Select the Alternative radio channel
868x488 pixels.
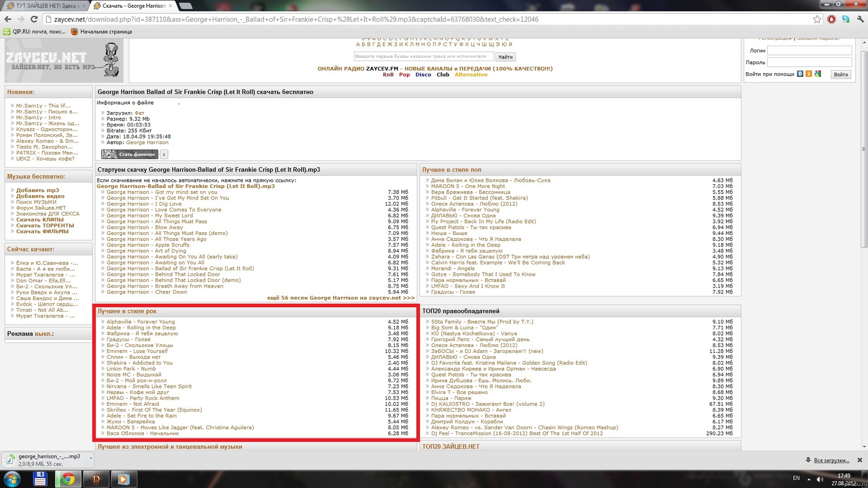(x=471, y=75)
